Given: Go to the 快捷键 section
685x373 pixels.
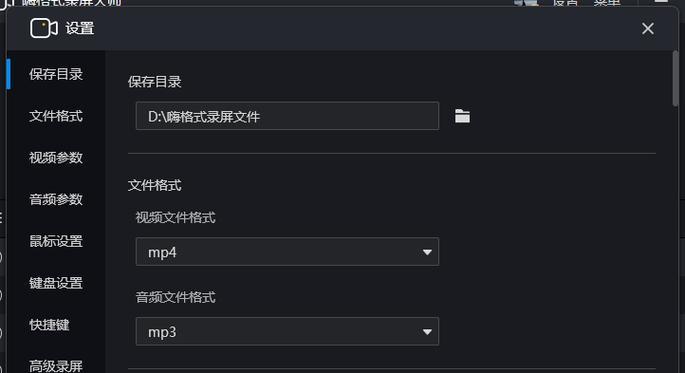Looking at the screenshot, I should (x=49, y=325).
